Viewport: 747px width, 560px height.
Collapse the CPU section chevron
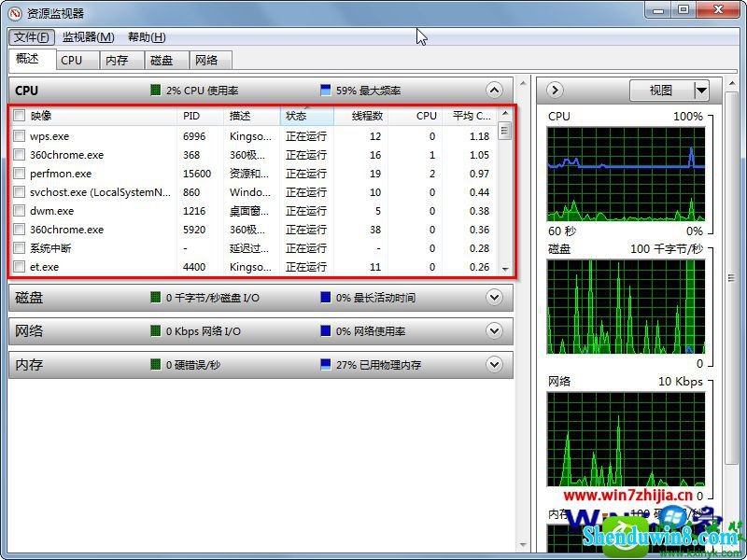494,90
